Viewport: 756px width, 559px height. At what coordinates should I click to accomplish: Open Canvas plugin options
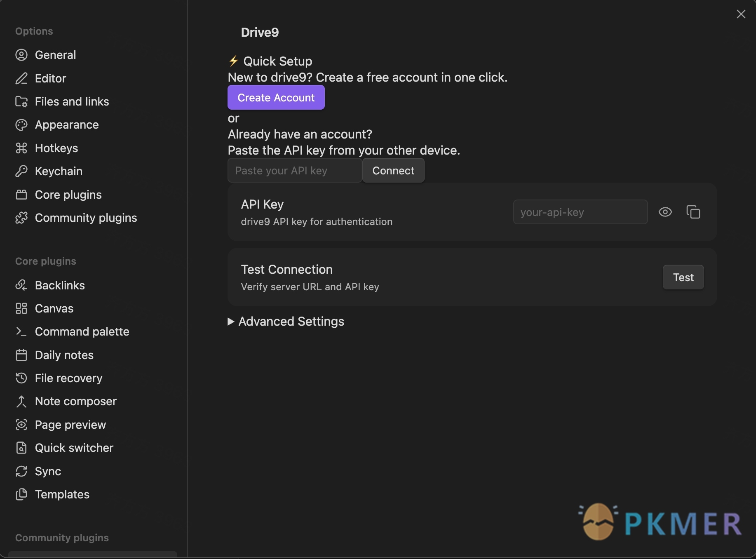point(93,308)
